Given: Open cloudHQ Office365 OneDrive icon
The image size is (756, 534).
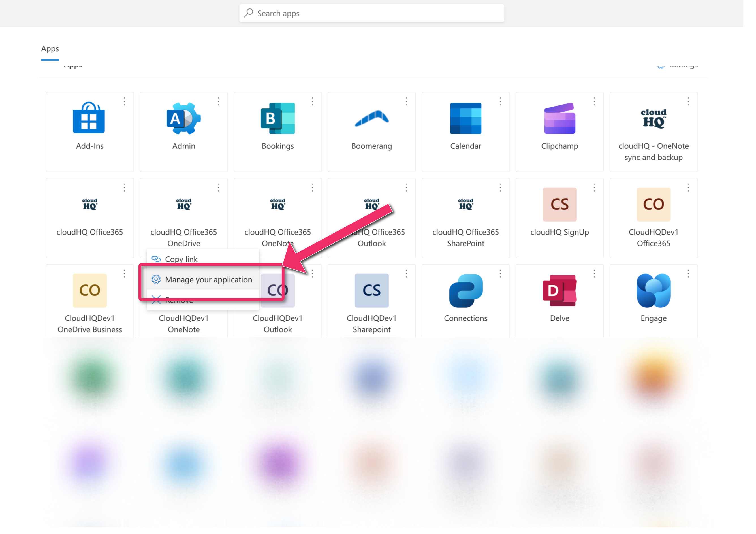Looking at the screenshot, I should click(x=184, y=204).
